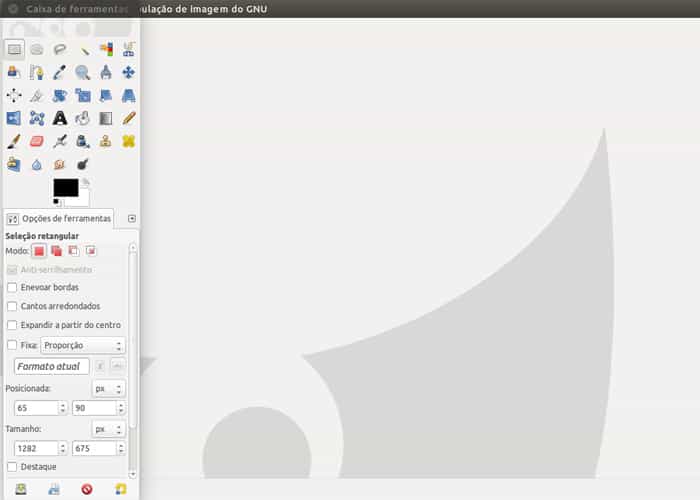Image resolution: width=700 pixels, height=500 pixels.
Task: Select the Select by Color tool
Action: tap(106, 49)
